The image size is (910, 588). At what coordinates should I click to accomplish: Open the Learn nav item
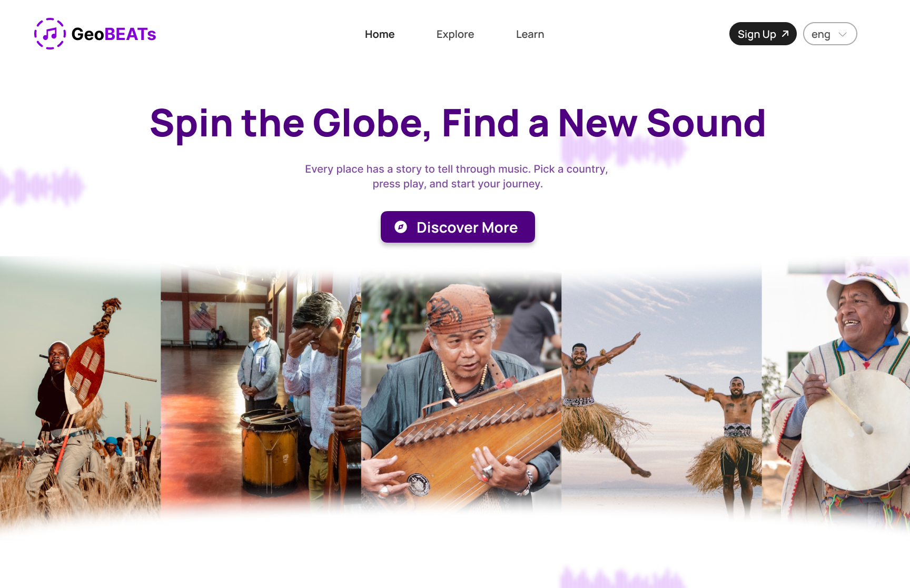click(x=530, y=34)
